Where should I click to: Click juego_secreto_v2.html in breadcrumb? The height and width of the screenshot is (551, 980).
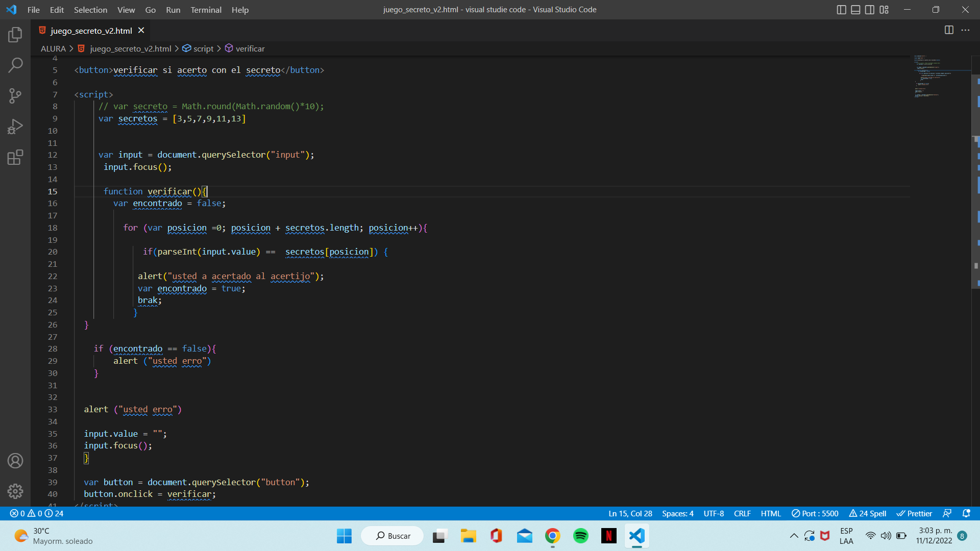pos(130,48)
